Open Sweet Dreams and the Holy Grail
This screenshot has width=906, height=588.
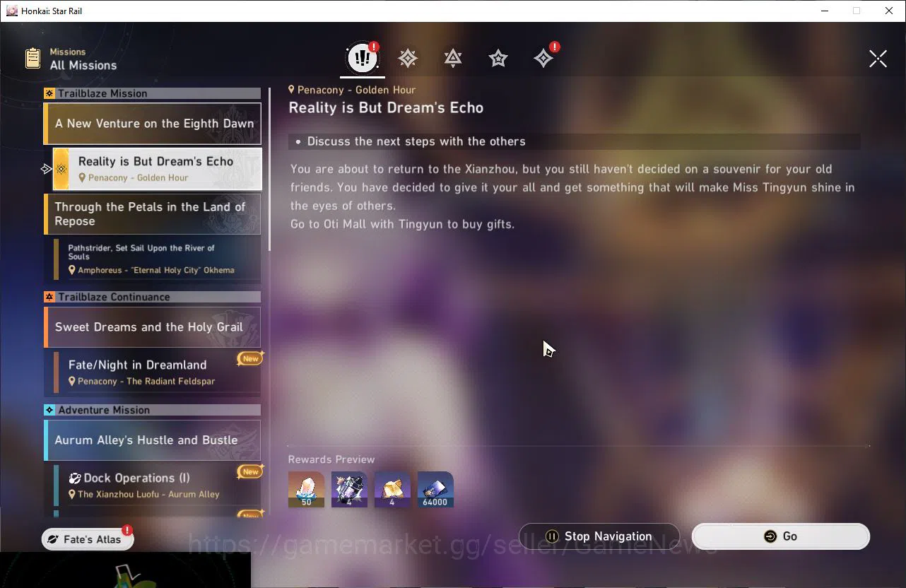152,327
